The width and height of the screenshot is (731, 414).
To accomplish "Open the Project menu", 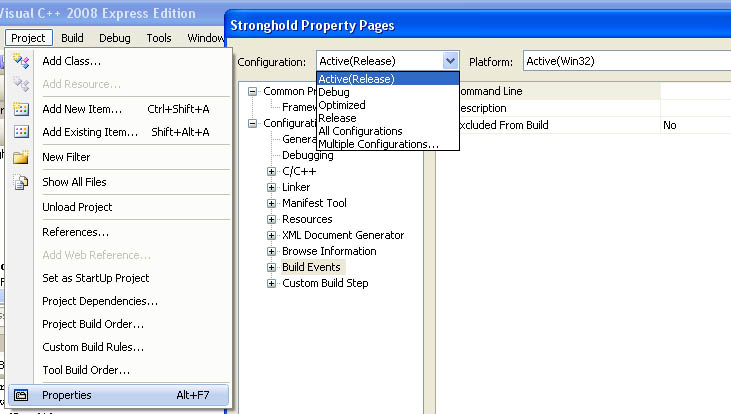I will 28,38.
